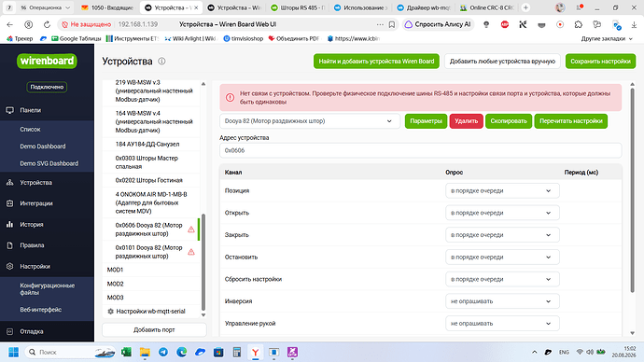This screenshot has height=362, width=644.
Task: Click browser back arrow
Action: (10, 24)
